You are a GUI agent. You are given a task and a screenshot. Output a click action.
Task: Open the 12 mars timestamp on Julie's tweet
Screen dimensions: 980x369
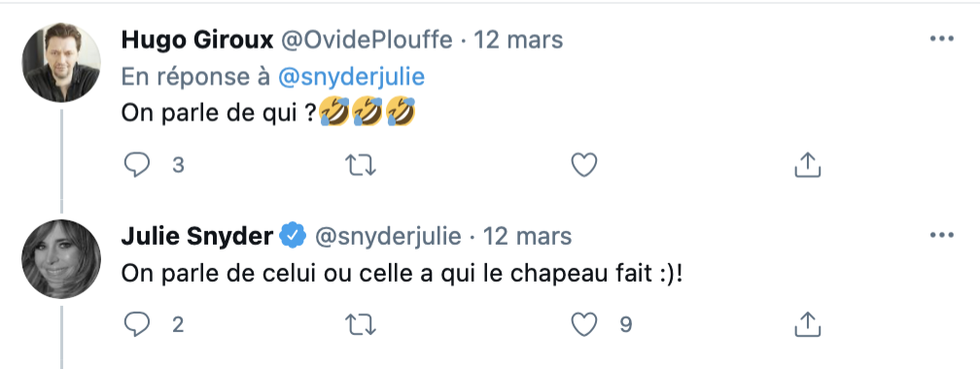pos(527,237)
